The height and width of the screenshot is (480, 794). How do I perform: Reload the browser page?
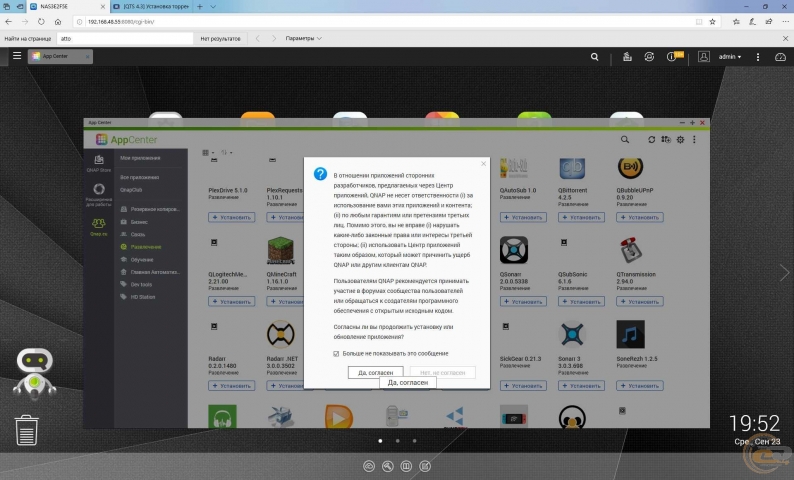pos(41,22)
